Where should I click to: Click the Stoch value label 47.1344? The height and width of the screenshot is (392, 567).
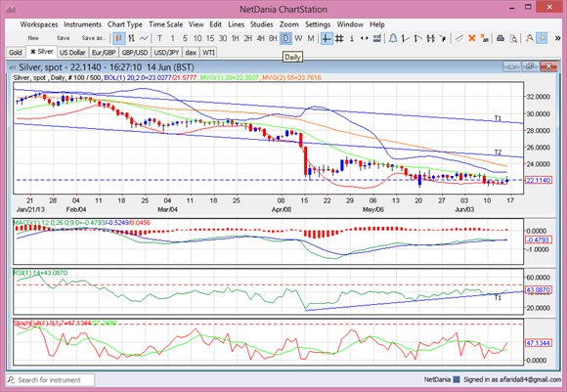pyautogui.click(x=539, y=343)
